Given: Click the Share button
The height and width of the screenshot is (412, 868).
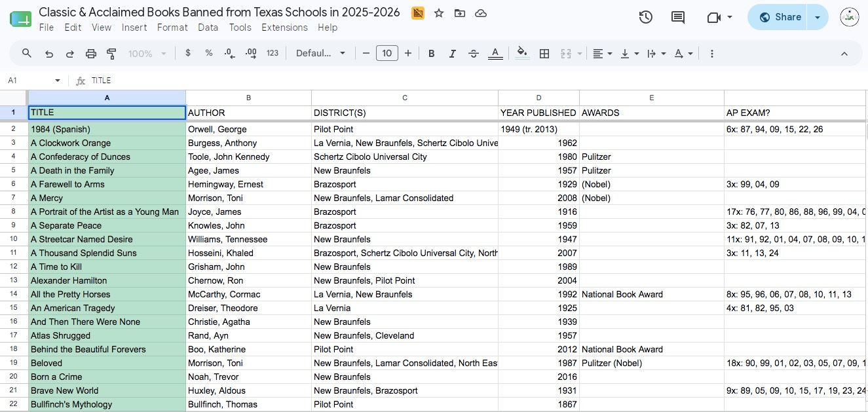Looking at the screenshot, I should (x=780, y=18).
